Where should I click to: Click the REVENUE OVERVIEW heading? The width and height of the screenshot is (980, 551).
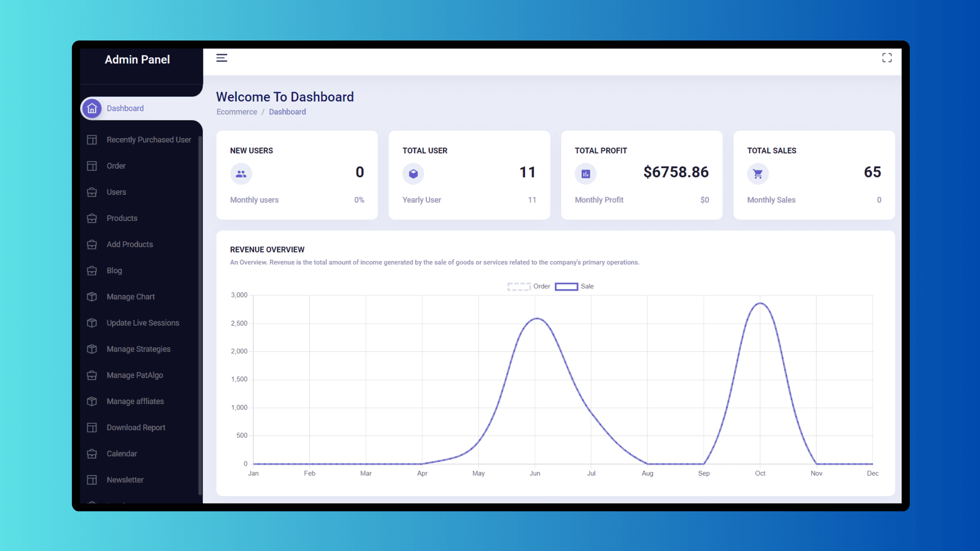(267, 250)
